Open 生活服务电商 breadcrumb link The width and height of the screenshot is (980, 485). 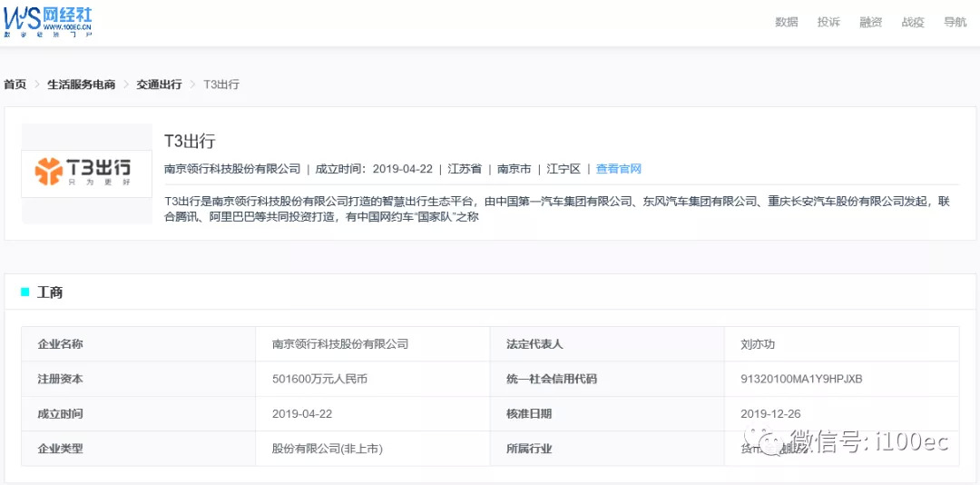82,84
